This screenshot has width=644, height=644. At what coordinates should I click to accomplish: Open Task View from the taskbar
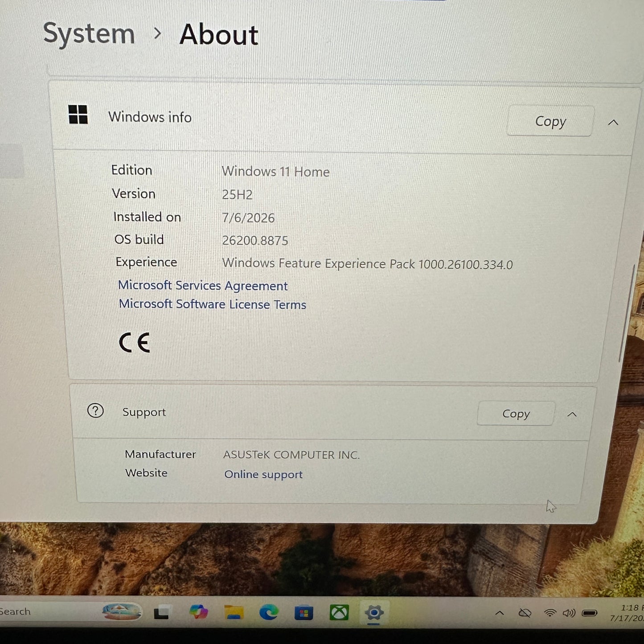click(161, 613)
